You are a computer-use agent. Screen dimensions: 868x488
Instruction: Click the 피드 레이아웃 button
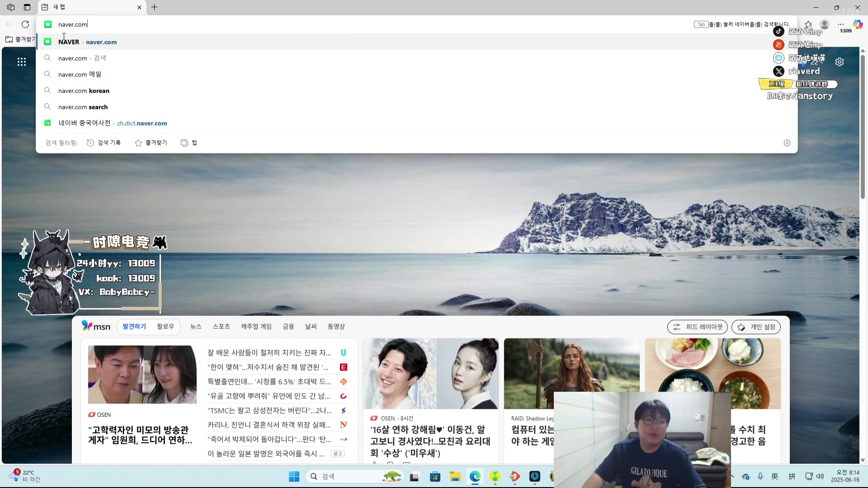[698, 327]
